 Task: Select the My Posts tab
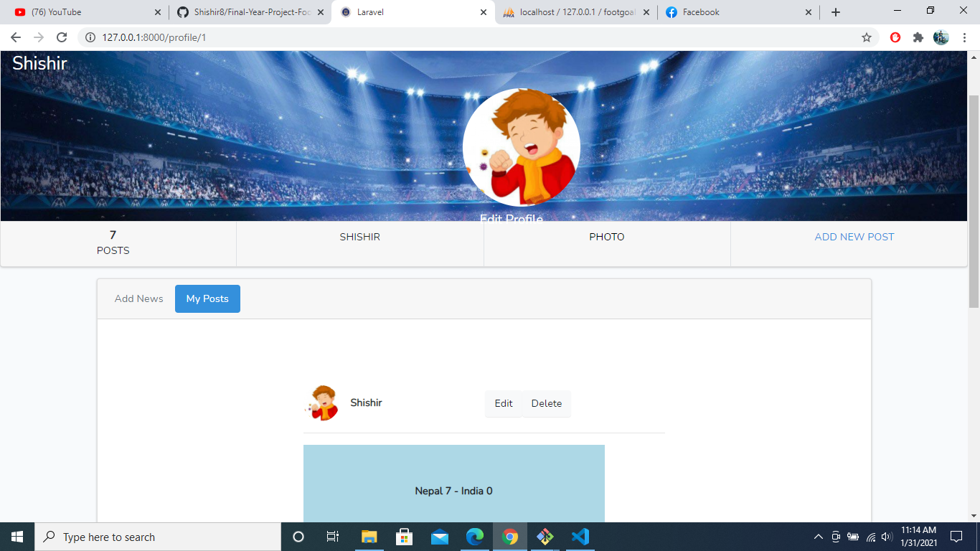(207, 298)
